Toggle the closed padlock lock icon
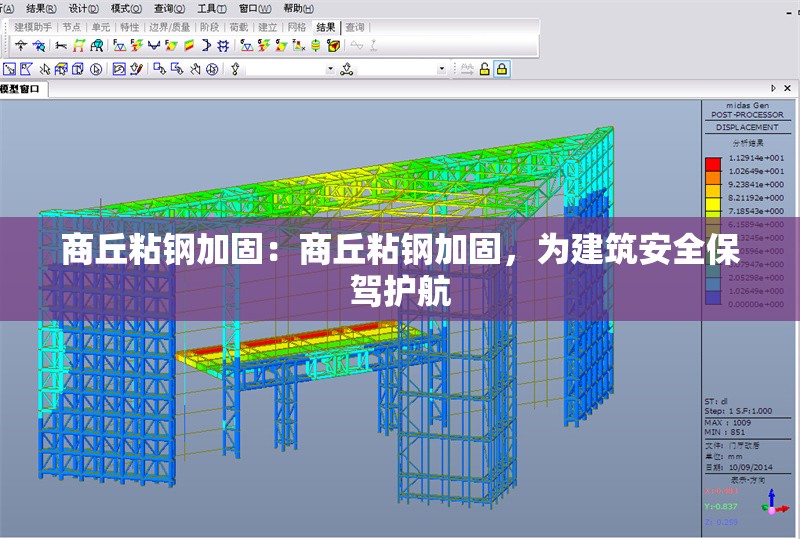Image resolution: width=800 pixels, height=539 pixels. point(502,69)
